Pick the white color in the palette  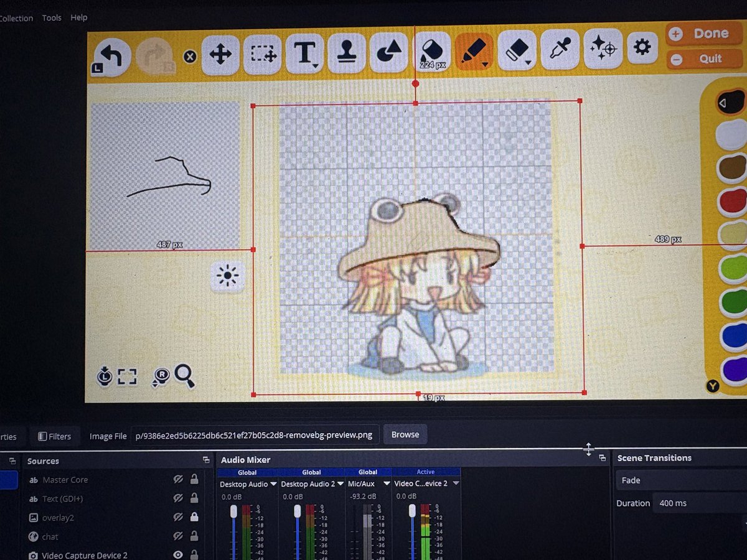coord(731,134)
